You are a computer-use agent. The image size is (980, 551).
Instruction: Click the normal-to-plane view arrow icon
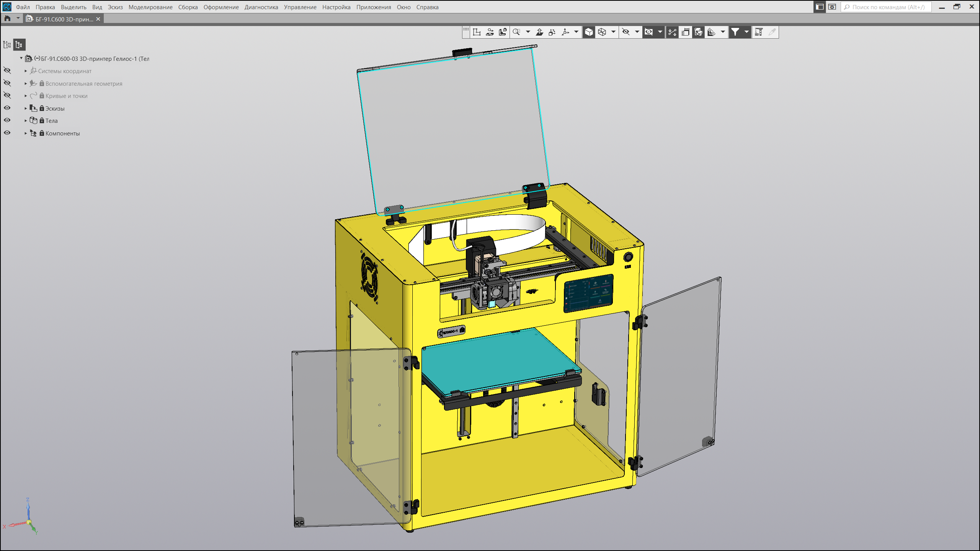(539, 32)
